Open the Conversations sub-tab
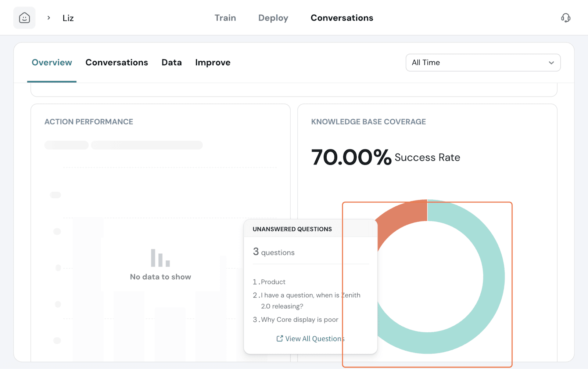Viewport: 588px width, 369px height. pos(116,62)
